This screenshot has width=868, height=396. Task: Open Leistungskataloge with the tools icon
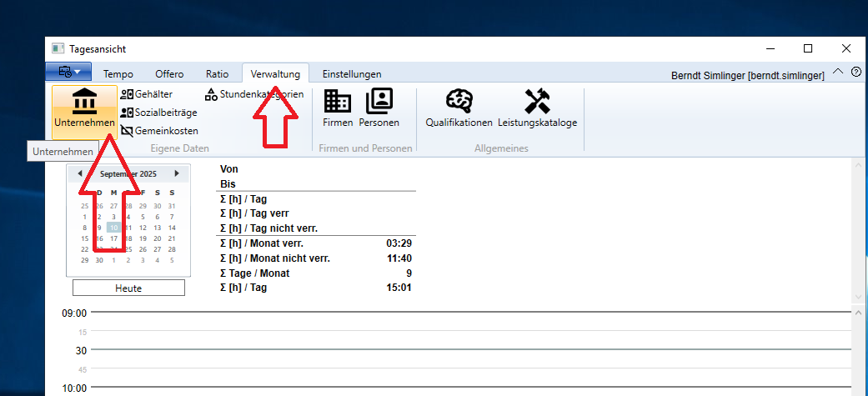[537, 109]
